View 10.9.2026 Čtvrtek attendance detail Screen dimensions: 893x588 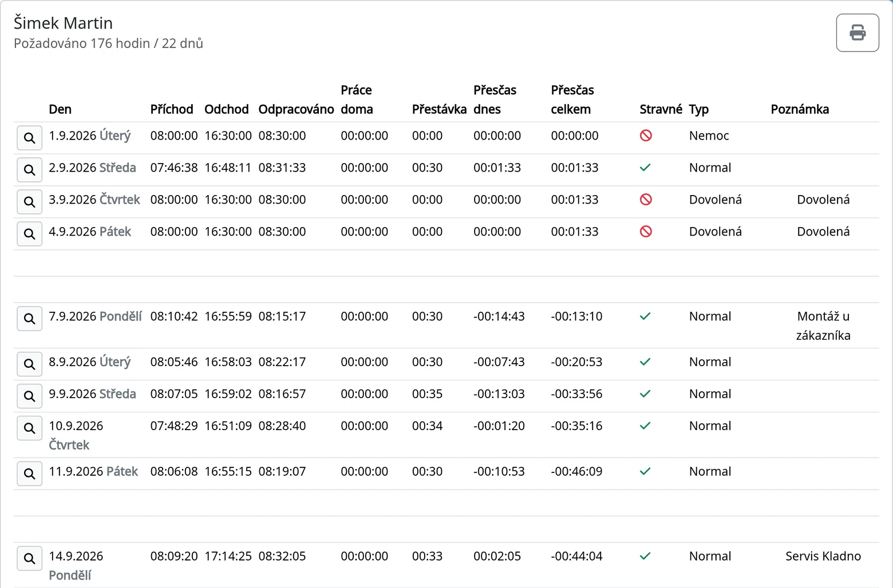[x=29, y=428]
